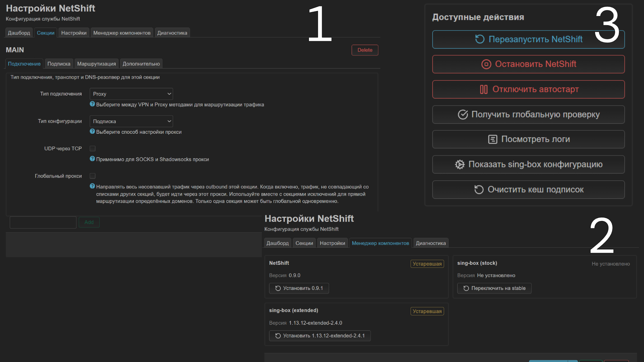Switch to Настройки tab in lower settings panel

coord(332,243)
